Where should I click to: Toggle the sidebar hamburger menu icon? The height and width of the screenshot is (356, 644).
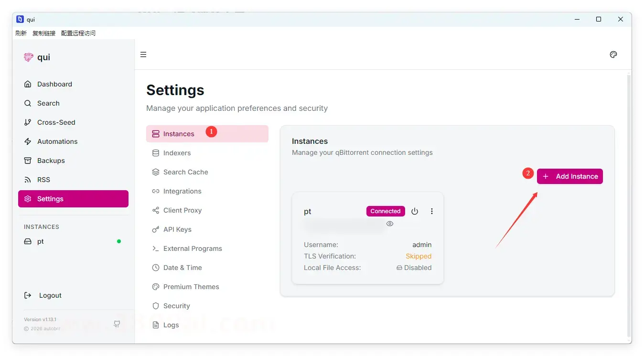tap(143, 54)
